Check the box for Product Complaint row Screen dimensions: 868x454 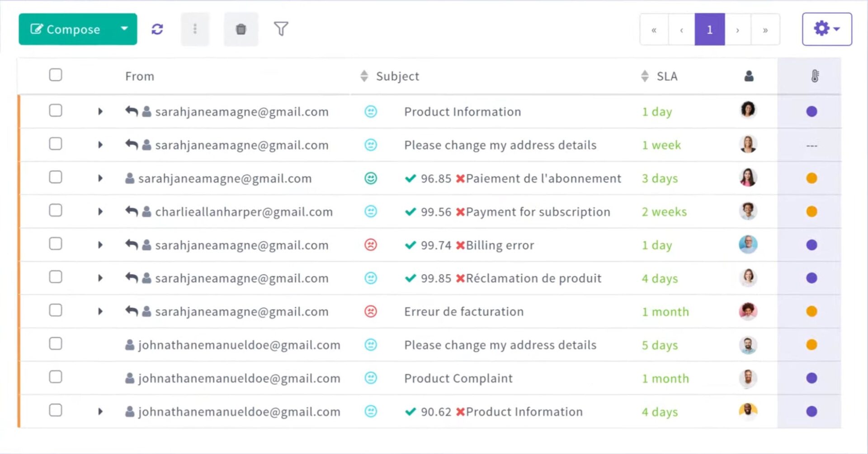[x=56, y=377]
